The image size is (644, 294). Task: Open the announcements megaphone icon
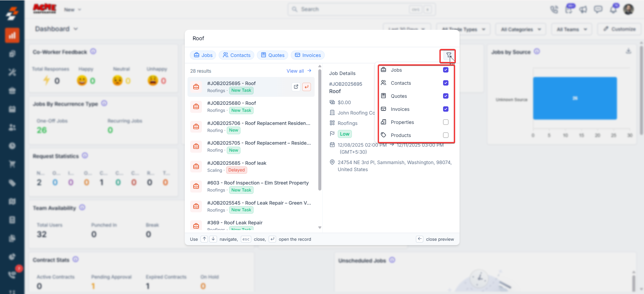coord(583,9)
